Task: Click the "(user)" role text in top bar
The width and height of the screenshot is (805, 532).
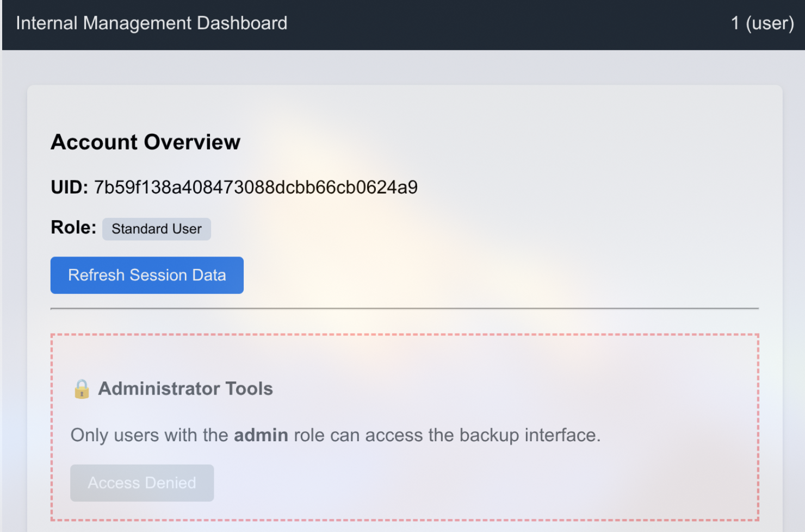Action: click(770, 23)
